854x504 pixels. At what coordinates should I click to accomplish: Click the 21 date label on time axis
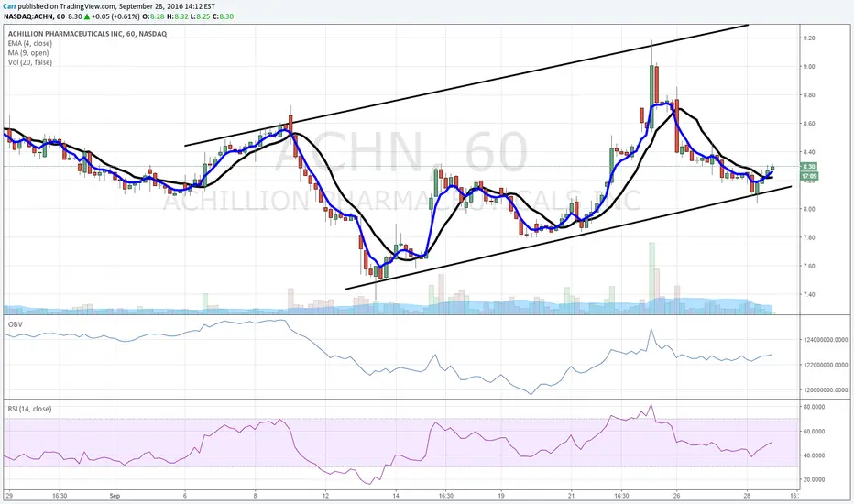(x=572, y=496)
